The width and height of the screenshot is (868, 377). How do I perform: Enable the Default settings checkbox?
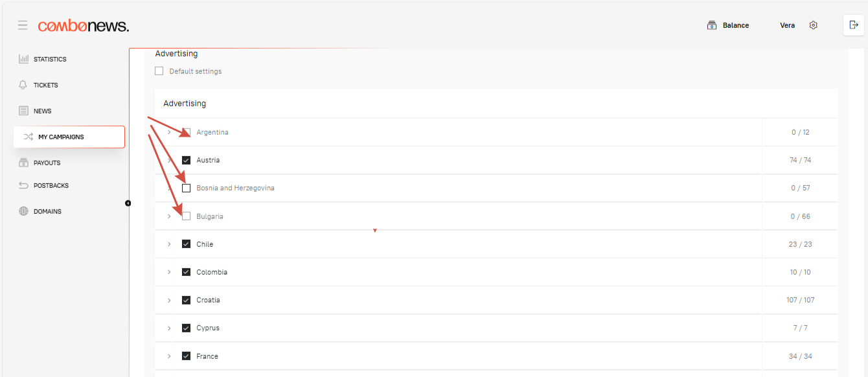(159, 71)
